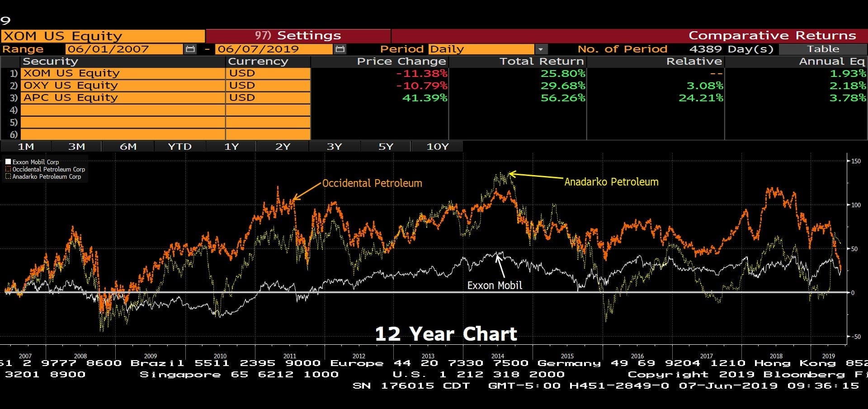Select security row 3 APC US Equity
Image resolution: width=868 pixels, height=409 pixels.
tap(123, 98)
